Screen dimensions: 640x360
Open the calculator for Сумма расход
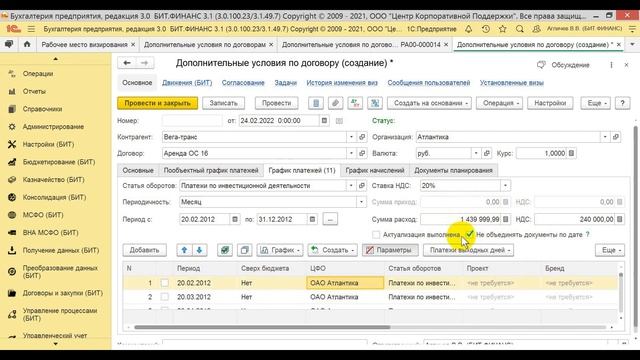pos(505,219)
